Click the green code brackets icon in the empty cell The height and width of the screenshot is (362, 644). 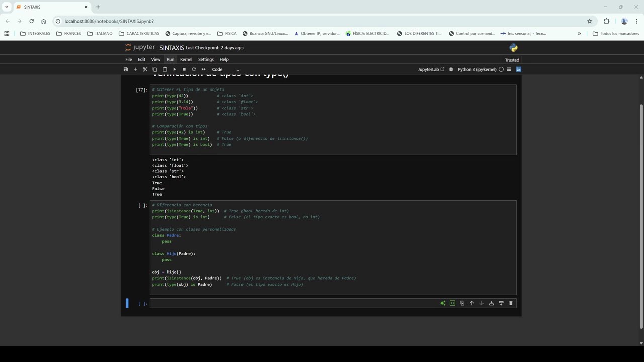coord(452,303)
